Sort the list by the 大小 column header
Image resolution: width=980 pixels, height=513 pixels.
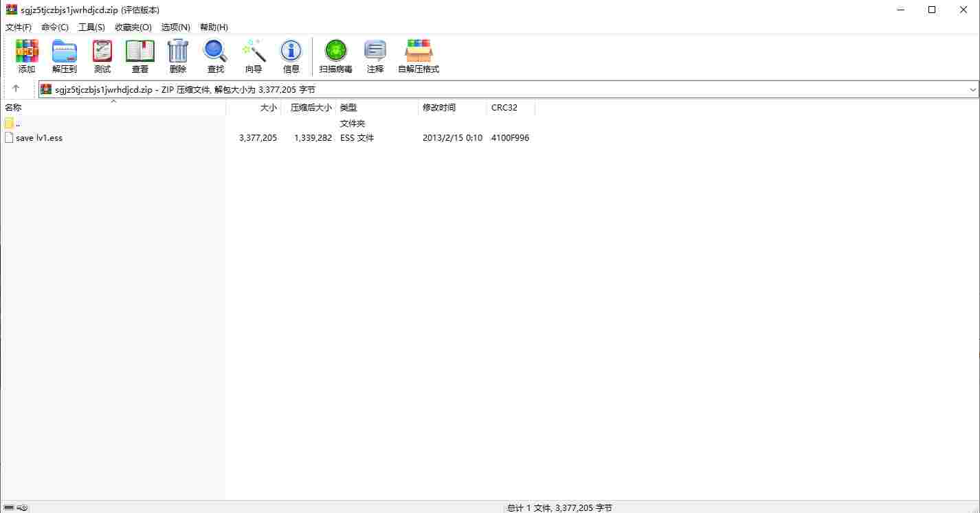click(x=254, y=108)
